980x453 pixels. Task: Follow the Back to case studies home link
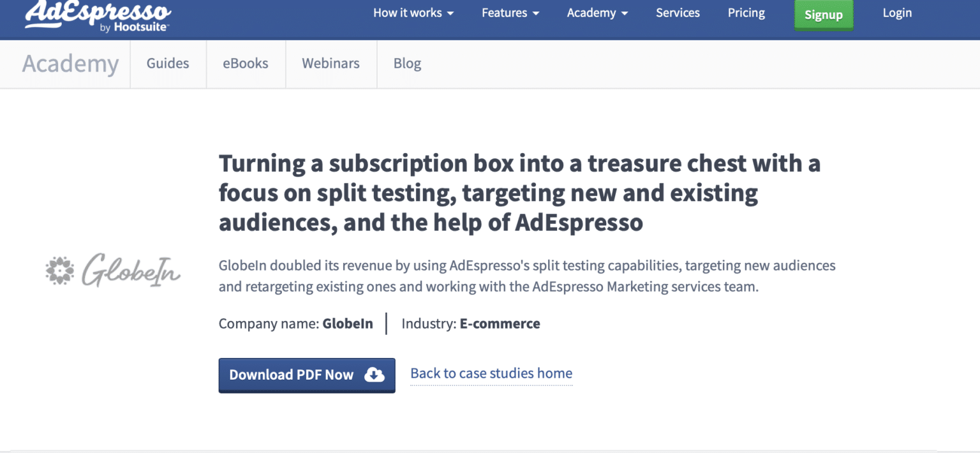click(x=491, y=373)
